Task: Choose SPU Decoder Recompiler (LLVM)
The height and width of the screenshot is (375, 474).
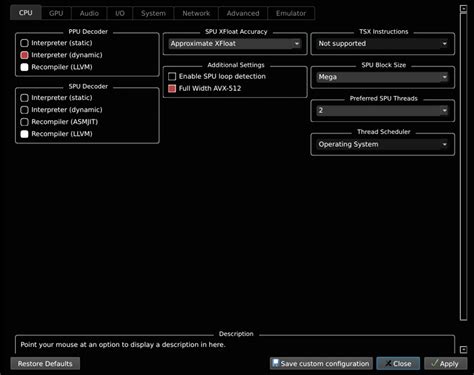Action: pos(56,134)
